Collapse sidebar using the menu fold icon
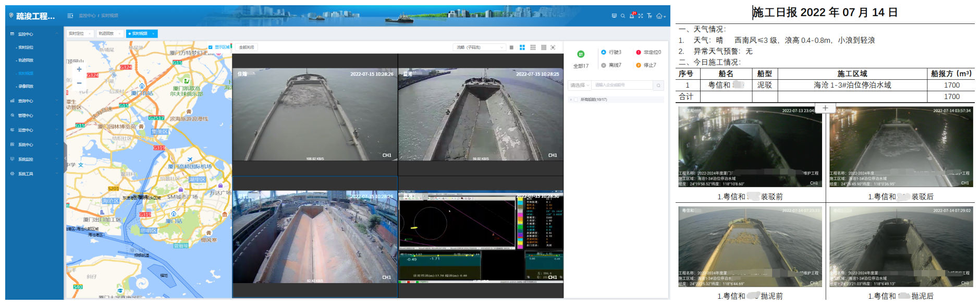The width and height of the screenshot is (980, 305). [x=70, y=16]
